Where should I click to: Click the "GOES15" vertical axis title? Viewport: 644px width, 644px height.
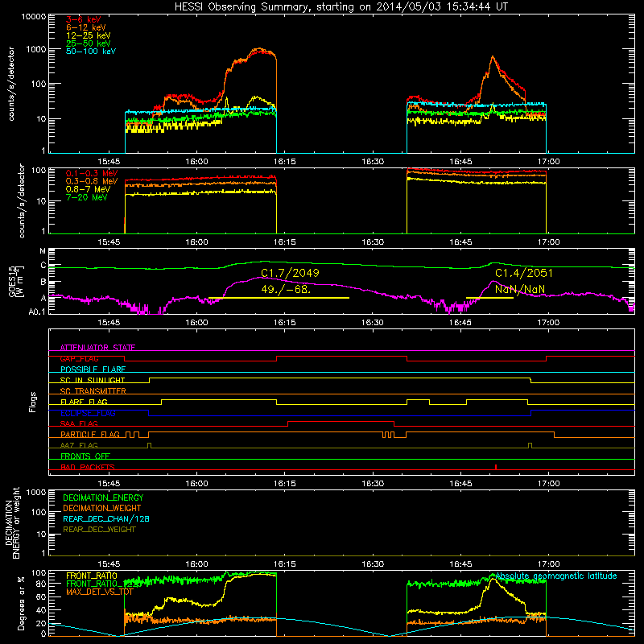12,281
